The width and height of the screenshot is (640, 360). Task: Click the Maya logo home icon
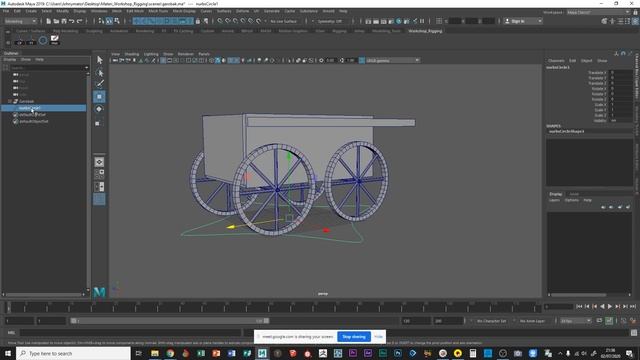pos(99,292)
